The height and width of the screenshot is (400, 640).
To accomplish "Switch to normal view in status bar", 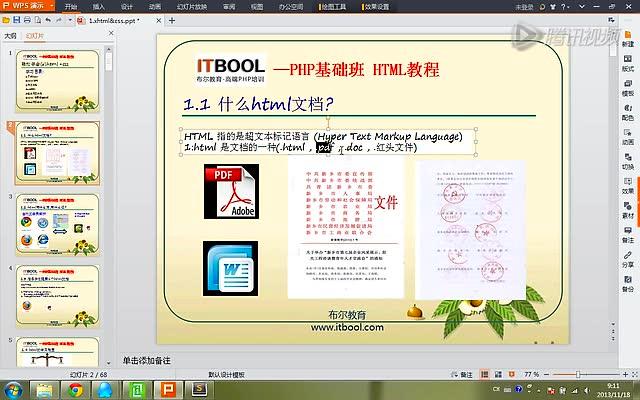I will click(484, 374).
